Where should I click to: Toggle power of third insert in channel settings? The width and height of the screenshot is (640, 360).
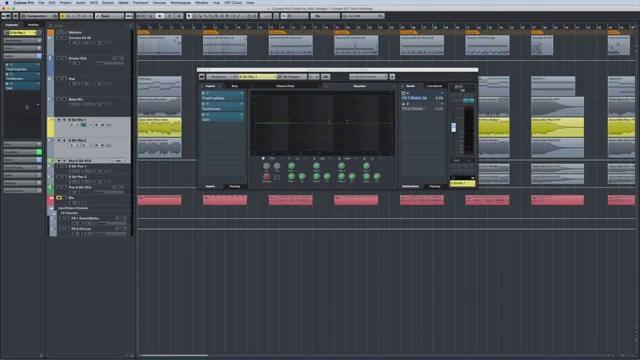point(204,115)
